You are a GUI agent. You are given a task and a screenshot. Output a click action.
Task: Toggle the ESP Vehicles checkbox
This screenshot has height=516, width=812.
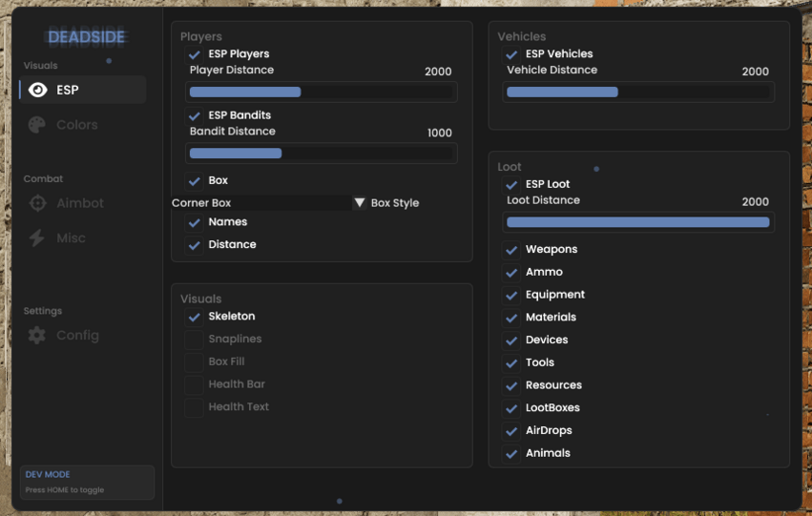(511, 54)
